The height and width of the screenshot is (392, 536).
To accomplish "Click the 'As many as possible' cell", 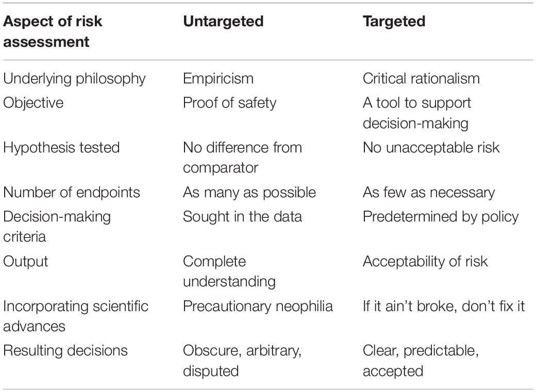I will click(x=249, y=192).
